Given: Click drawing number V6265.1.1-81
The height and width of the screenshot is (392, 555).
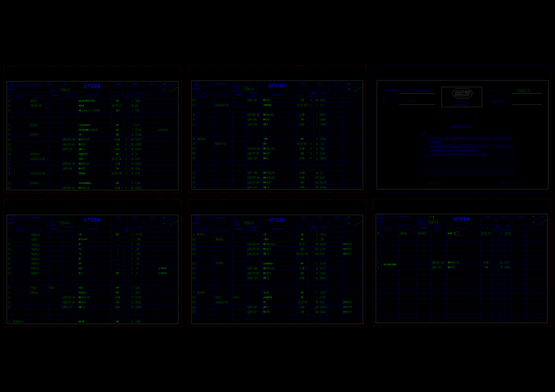Looking at the screenshot, I should [38, 159].
